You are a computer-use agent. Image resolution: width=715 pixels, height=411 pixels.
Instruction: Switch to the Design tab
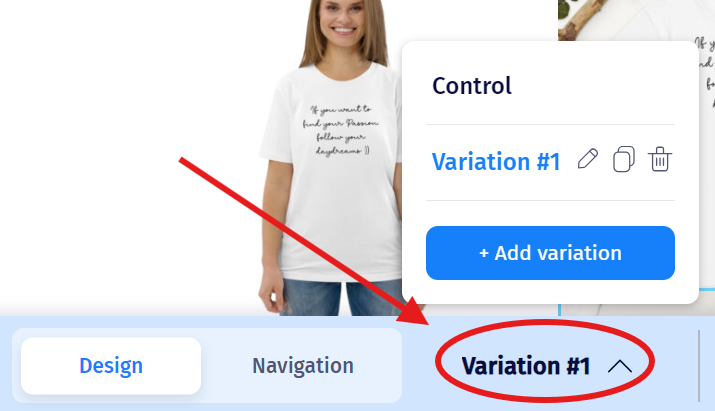(111, 366)
